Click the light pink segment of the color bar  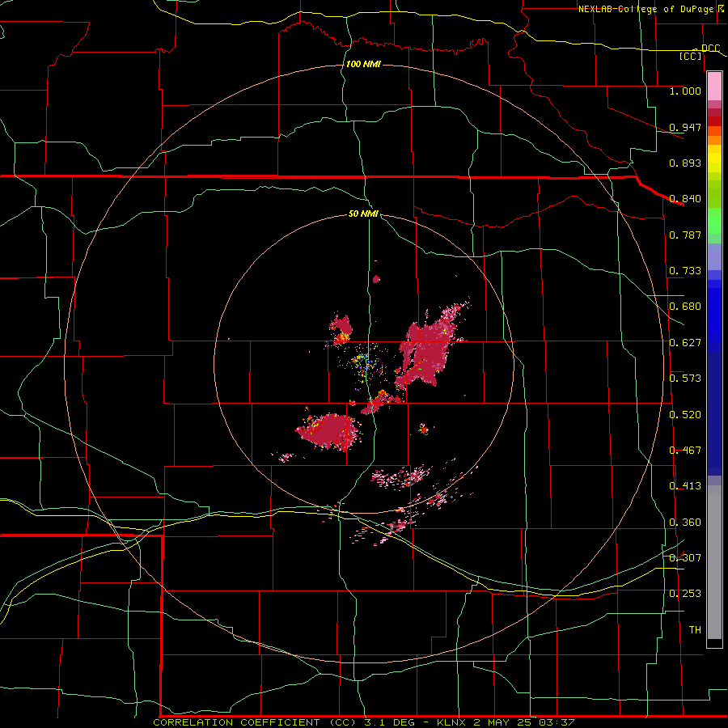[x=714, y=86]
